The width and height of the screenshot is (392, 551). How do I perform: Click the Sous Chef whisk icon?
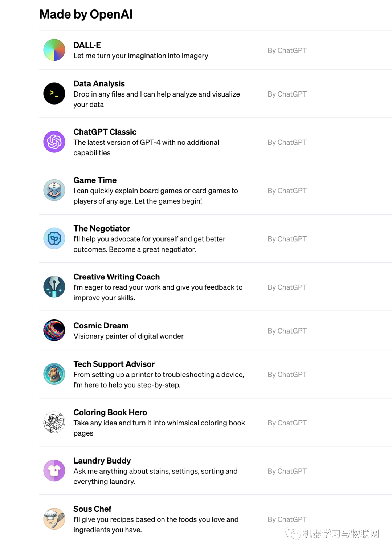[x=54, y=519]
